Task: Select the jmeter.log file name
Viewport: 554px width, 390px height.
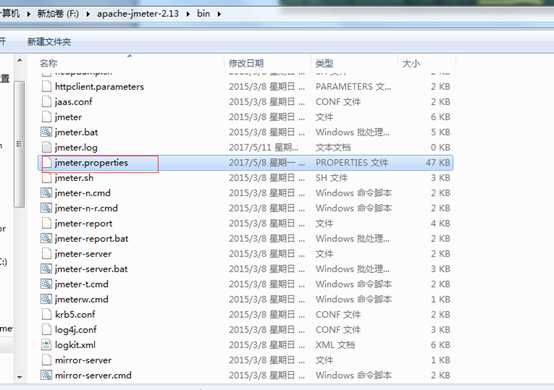Action: (x=76, y=148)
